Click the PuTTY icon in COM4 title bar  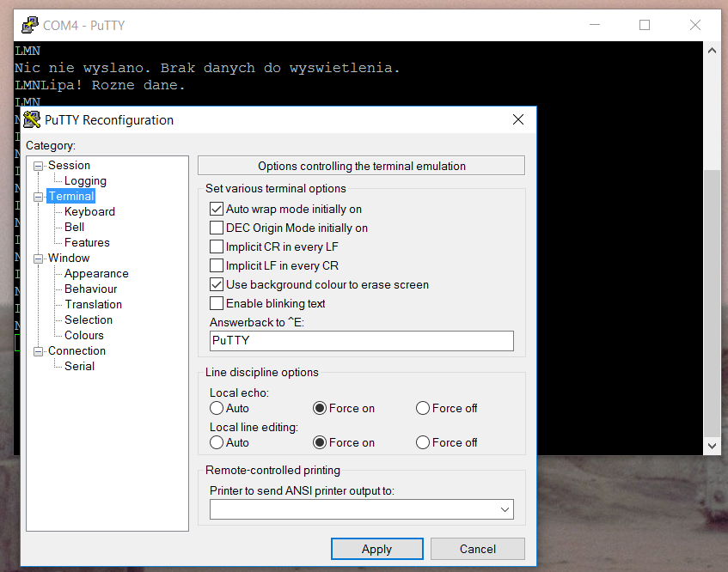(30, 25)
